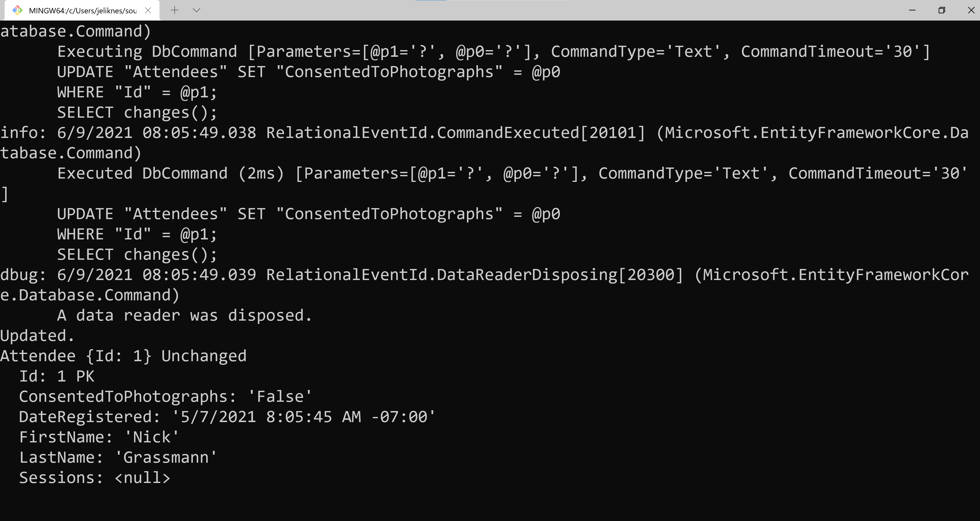Image resolution: width=980 pixels, height=521 pixels.
Task: Click the LastName: 'Grassmann' line
Action: [118, 458]
